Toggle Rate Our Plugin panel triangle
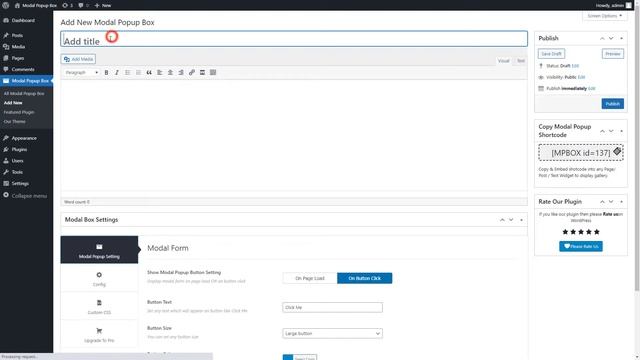Viewport: 640px width, 360px height. point(621,202)
